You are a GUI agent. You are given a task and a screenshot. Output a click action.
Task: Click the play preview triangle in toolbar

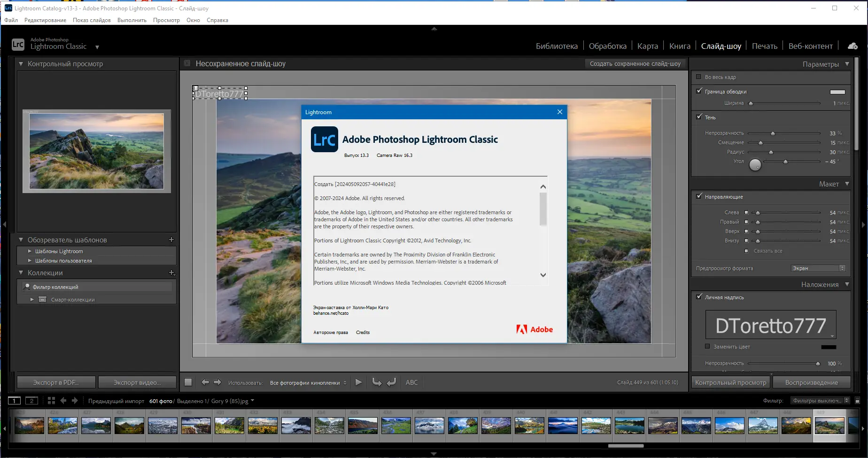pyautogui.click(x=359, y=382)
